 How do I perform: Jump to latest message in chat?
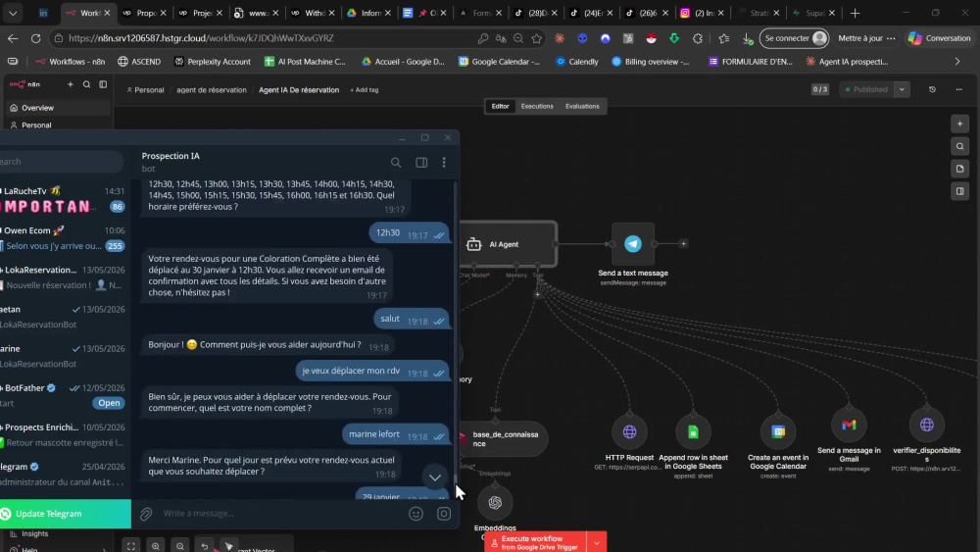(x=435, y=477)
